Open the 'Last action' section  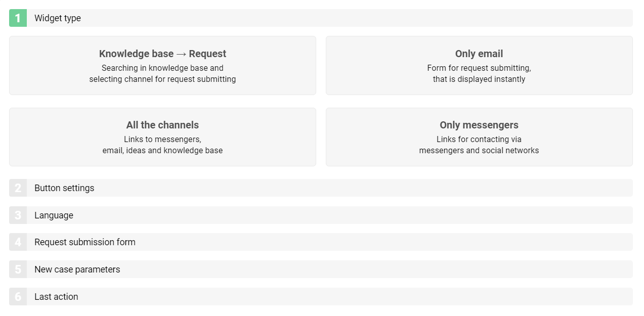56,297
